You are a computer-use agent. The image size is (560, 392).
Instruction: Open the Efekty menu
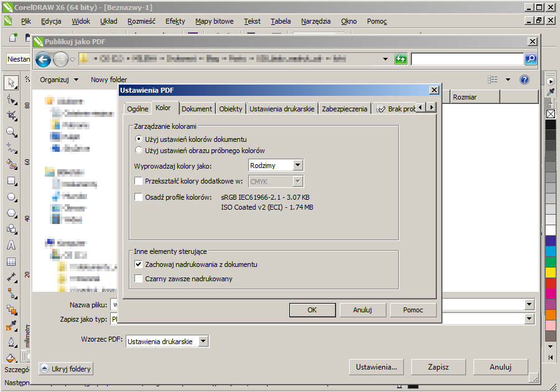point(175,21)
